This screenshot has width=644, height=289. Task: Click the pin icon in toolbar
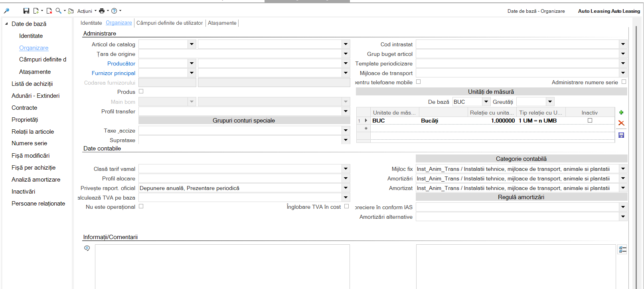pos(6,11)
